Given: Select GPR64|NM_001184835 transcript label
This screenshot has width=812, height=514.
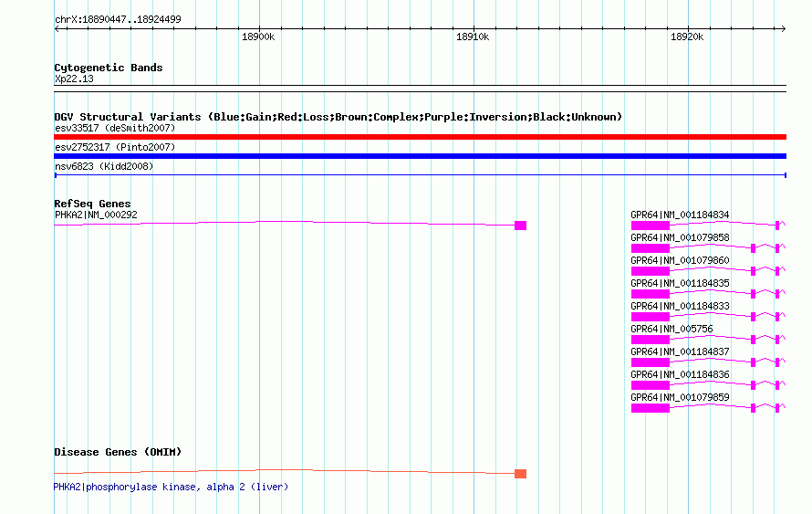Looking at the screenshot, I should [x=680, y=283].
